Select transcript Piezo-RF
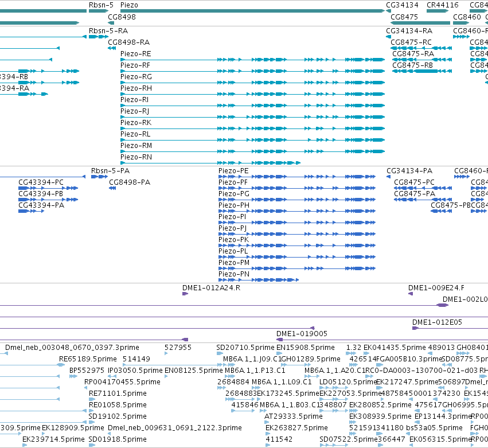The height and width of the screenshot is (448, 488). (x=135, y=65)
